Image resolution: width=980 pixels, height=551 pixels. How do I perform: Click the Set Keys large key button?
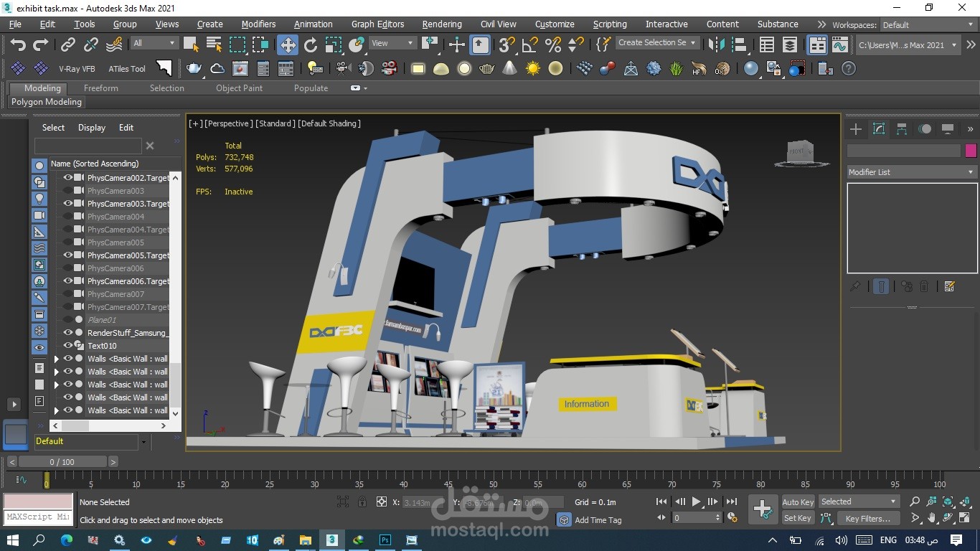(x=762, y=509)
